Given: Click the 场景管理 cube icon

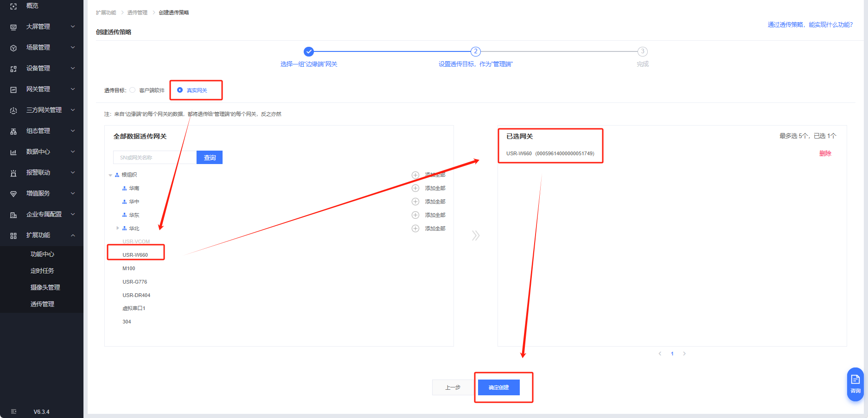Looking at the screenshot, I should (13, 48).
